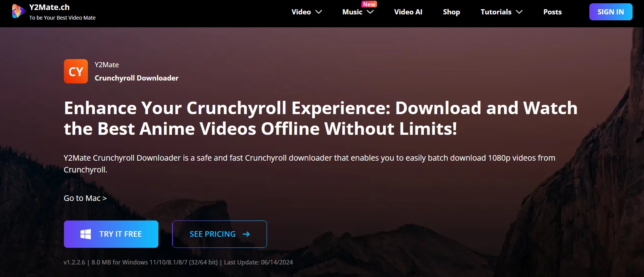Open the Shop page
This screenshot has width=644, height=277.
(452, 12)
